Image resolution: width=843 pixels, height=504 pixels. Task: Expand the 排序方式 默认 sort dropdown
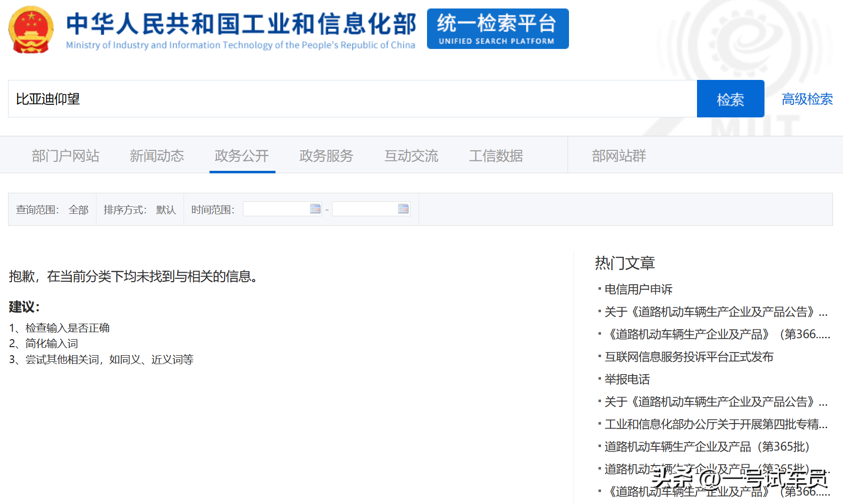(x=140, y=210)
